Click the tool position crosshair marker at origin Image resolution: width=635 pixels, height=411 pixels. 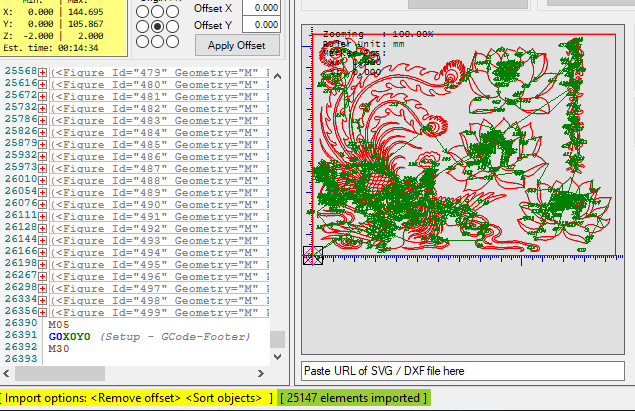312,256
